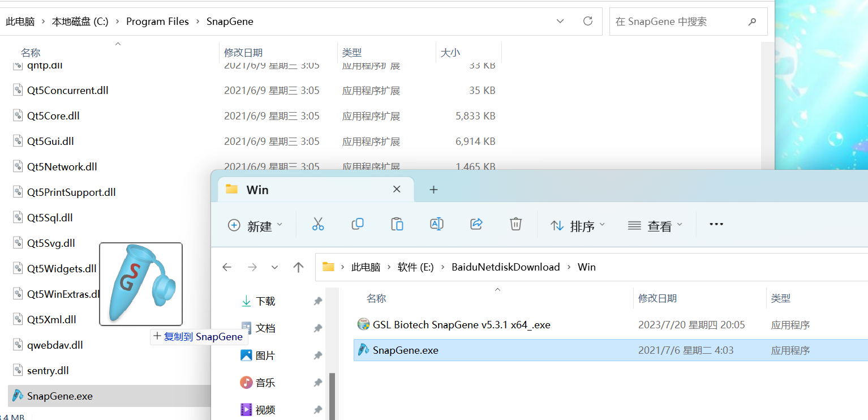Screen dimensions: 868x420
Task: Click the Cut scissors icon in toolbar
Action: (x=318, y=225)
